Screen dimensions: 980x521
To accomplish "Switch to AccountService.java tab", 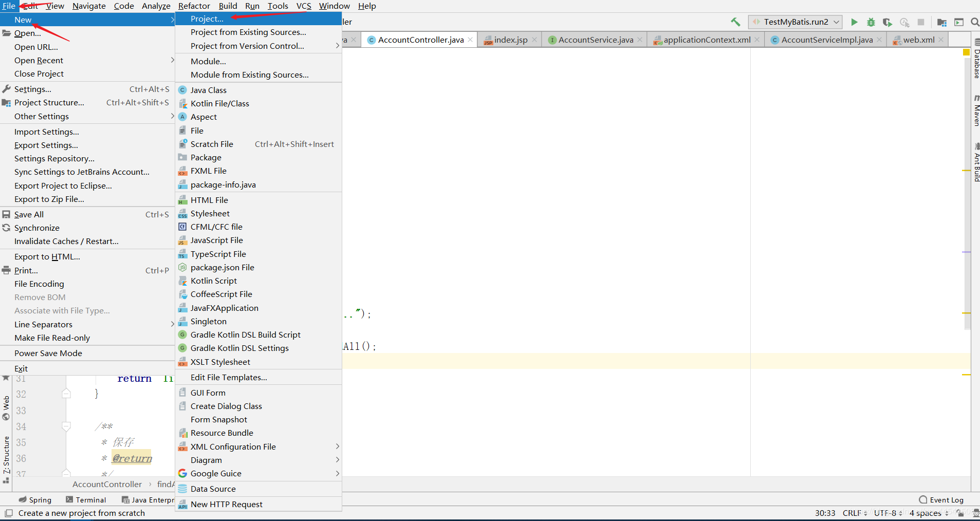I will click(596, 40).
